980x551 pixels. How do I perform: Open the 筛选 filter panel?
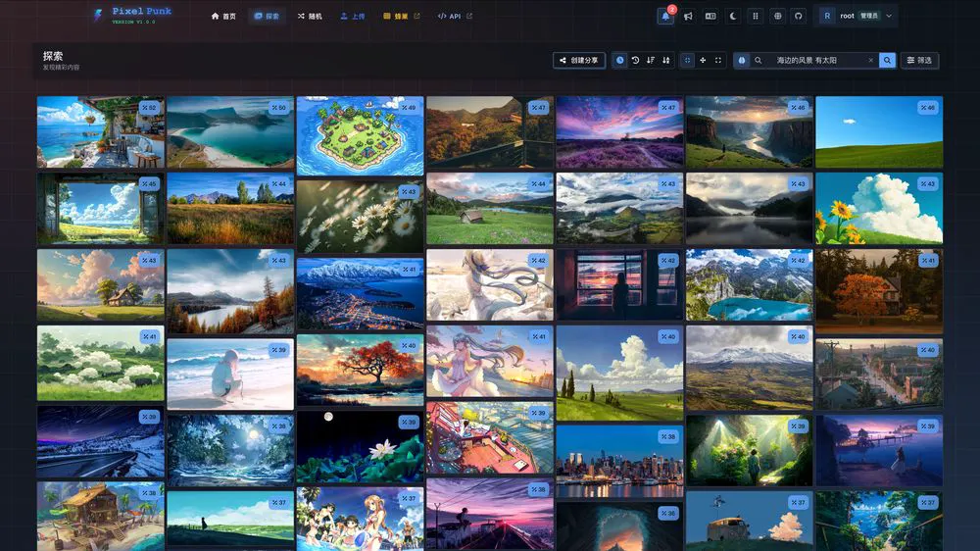pos(919,60)
